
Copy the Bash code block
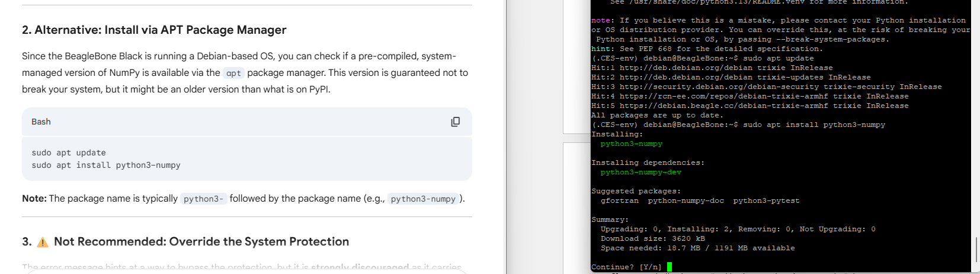[455, 122]
